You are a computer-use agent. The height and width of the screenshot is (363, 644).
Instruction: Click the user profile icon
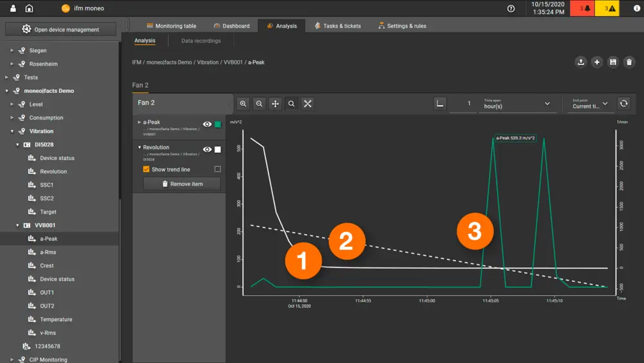pyautogui.click(x=13, y=8)
